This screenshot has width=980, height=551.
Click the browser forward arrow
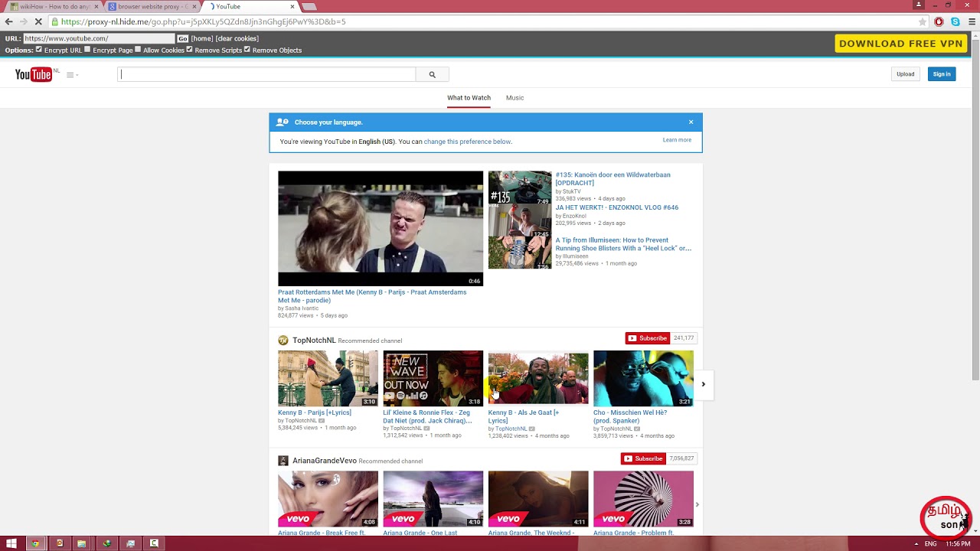23,22
